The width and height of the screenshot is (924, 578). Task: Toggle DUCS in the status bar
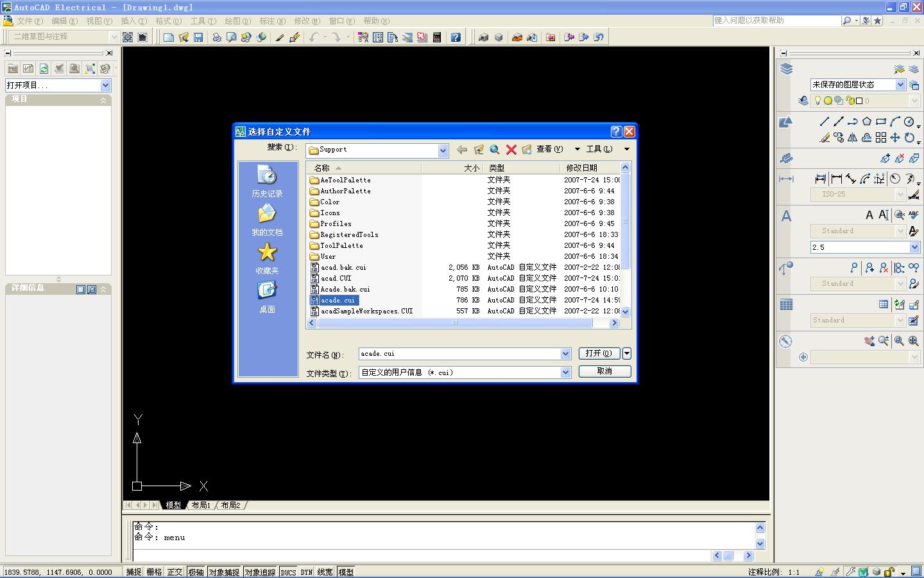pos(288,572)
